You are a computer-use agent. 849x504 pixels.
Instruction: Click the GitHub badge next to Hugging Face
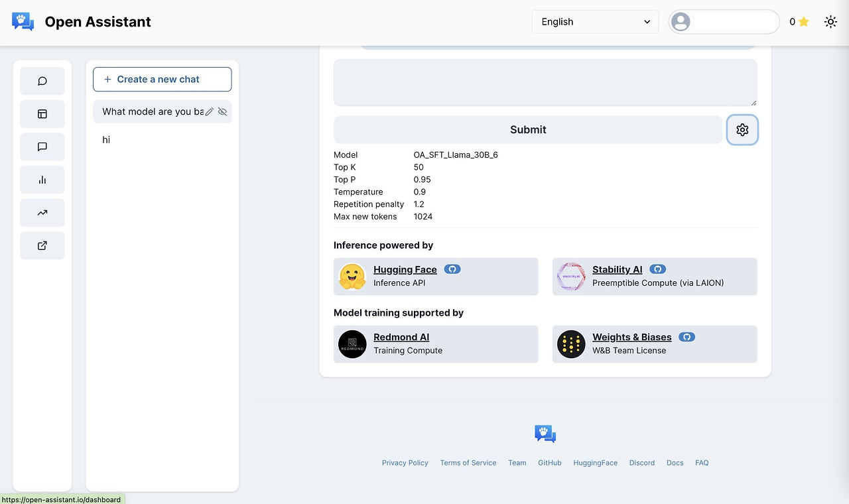[452, 269]
